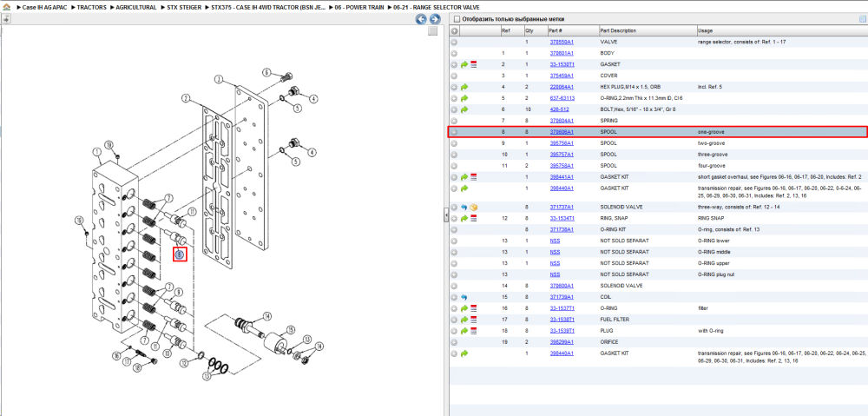
Task: Open red list icon on GASKET 33-1530T1 row
Action: click(x=474, y=65)
